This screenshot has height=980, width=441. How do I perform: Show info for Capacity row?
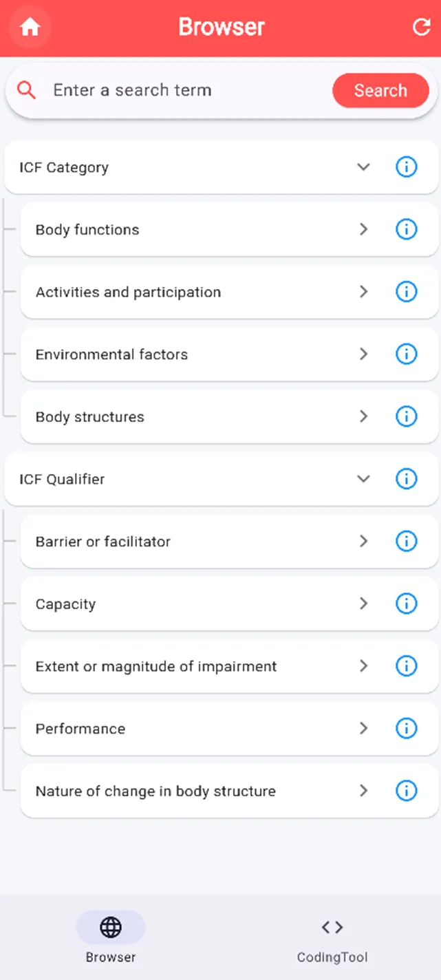[x=407, y=604]
